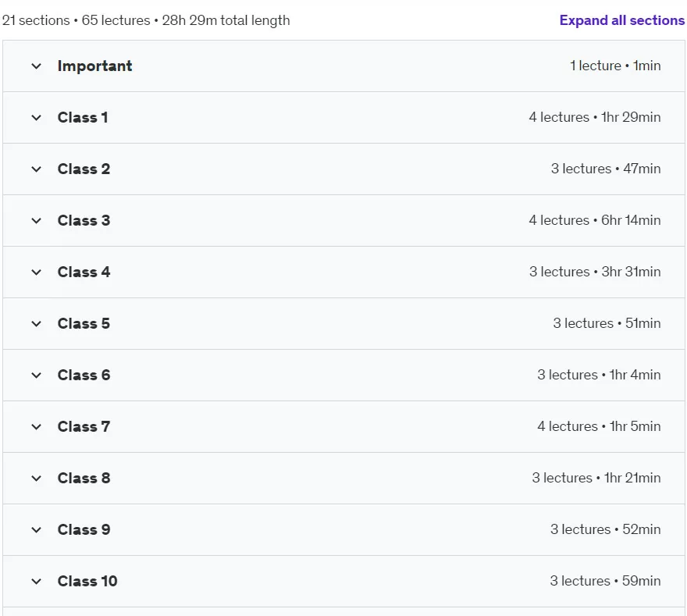Expand the Class 10 chevron arrow
The width and height of the screenshot is (687, 616).
coord(37,582)
